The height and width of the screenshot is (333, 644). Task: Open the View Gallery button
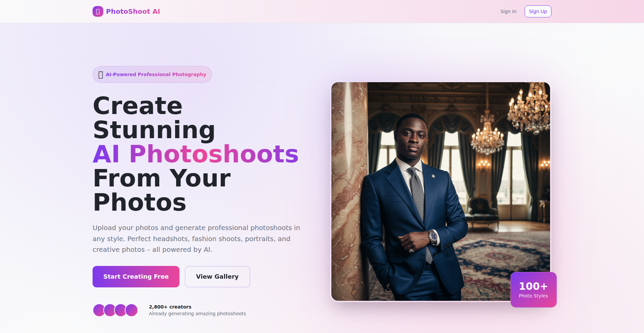(x=217, y=277)
